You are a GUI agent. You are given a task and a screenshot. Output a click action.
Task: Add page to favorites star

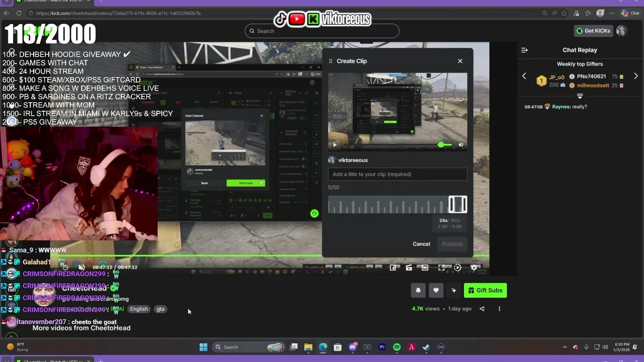coord(564,13)
